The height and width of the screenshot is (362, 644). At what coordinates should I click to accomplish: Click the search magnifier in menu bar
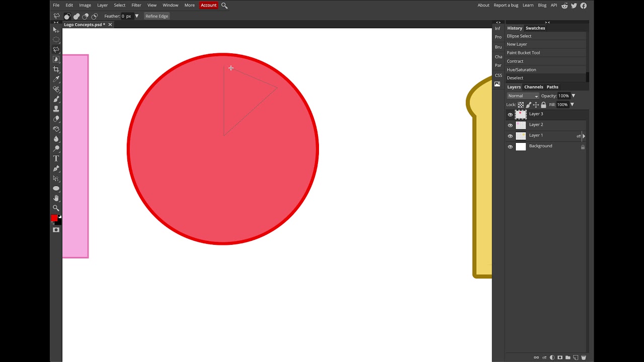tap(224, 6)
